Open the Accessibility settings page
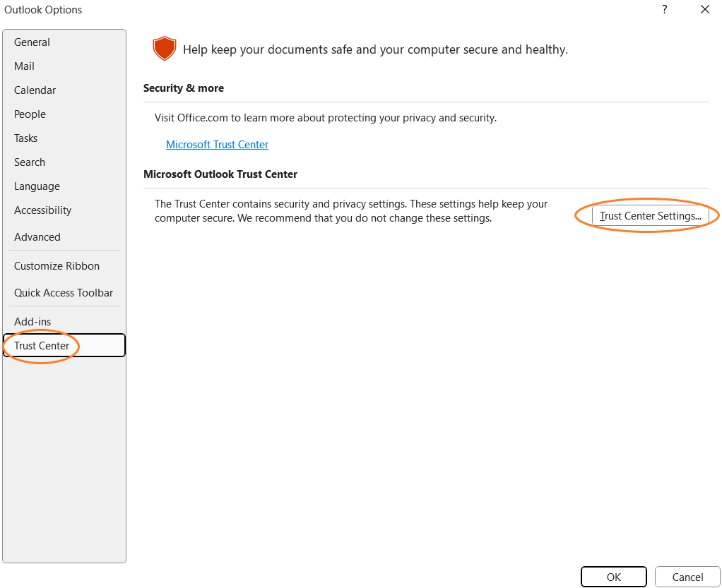 (42, 210)
